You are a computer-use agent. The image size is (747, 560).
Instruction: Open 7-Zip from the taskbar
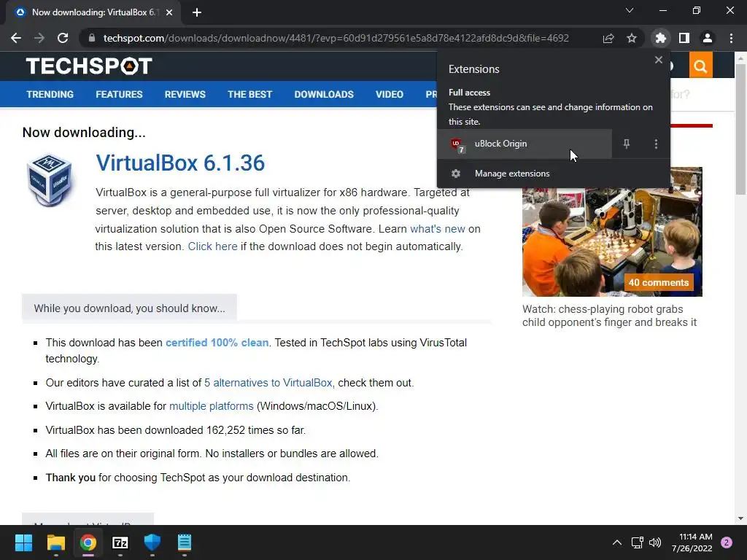120,542
